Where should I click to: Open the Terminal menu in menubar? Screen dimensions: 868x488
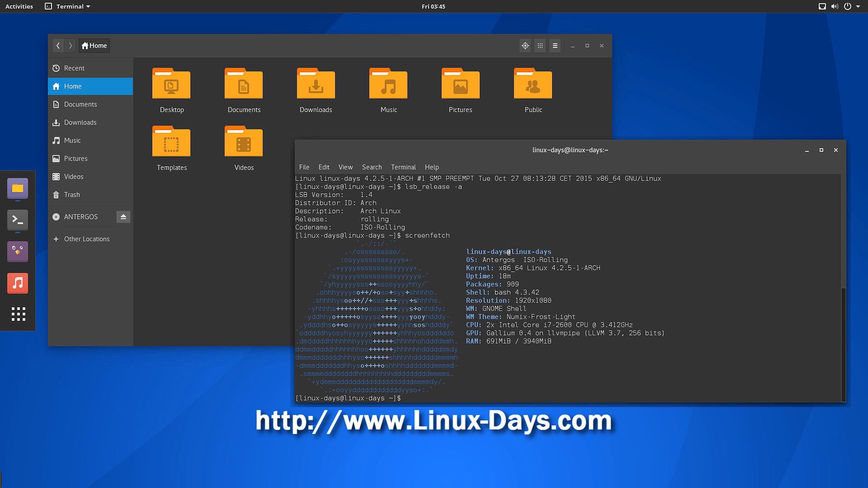coord(403,167)
